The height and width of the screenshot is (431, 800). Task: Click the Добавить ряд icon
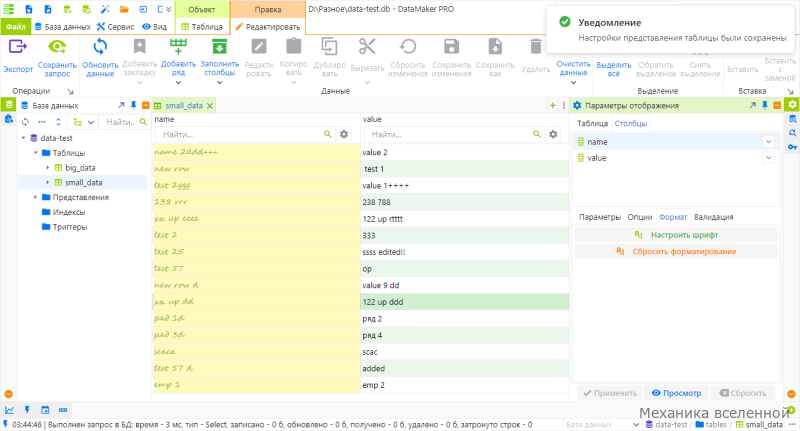pyautogui.click(x=178, y=47)
